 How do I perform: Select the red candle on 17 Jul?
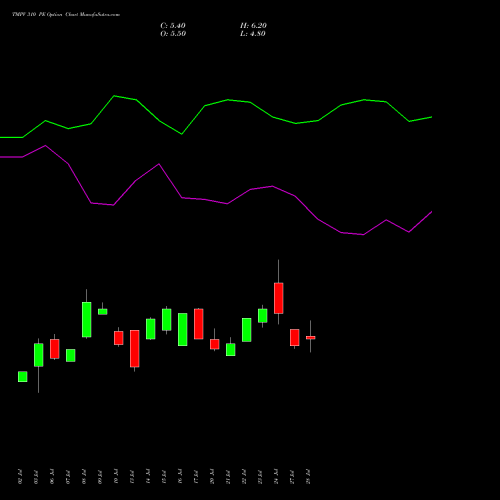199,324
